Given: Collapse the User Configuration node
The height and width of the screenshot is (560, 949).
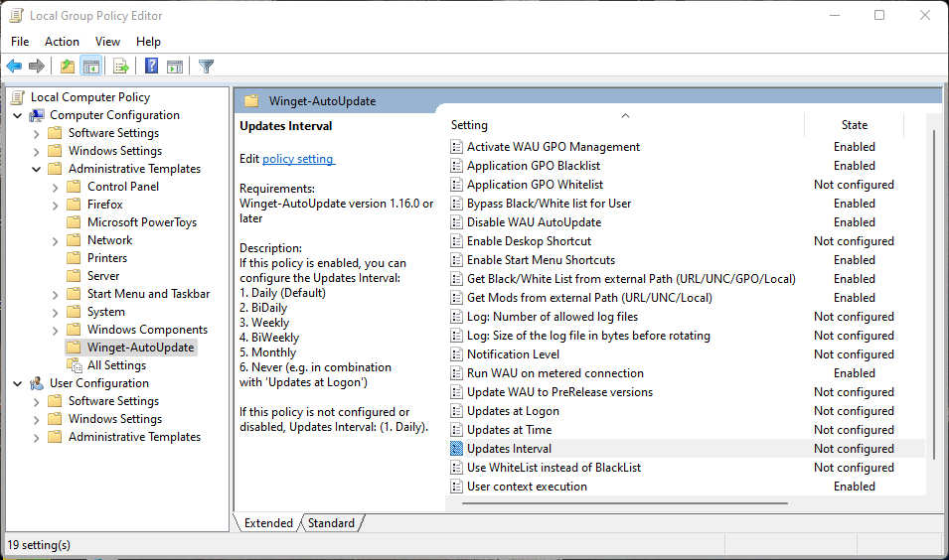Looking at the screenshot, I should pyautogui.click(x=18, y=383).
